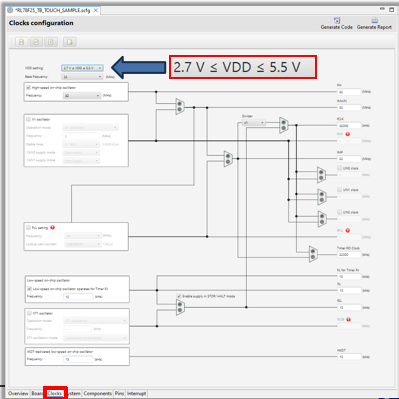Toggle Enable supply in STOP/HALT mode checkbox
Image resolution: width=399 pixels, height=399 pixels.
click(x=179, y=296)
